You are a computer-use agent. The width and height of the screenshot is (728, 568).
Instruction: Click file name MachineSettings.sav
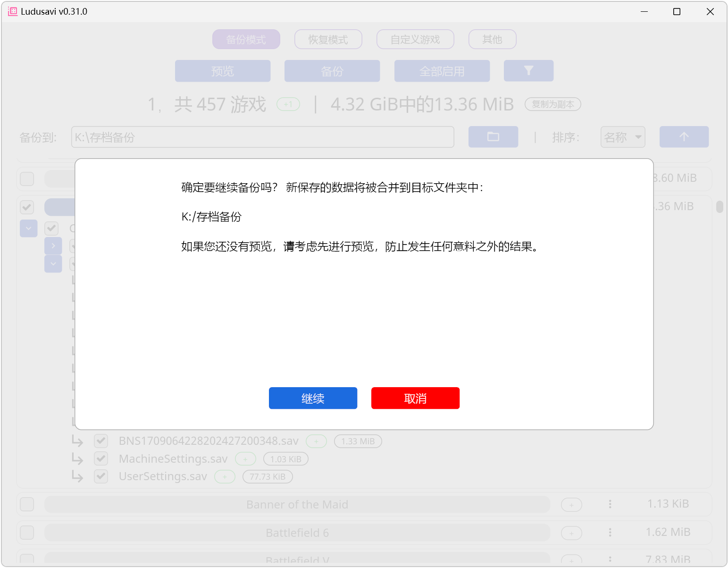click(173, 459)
